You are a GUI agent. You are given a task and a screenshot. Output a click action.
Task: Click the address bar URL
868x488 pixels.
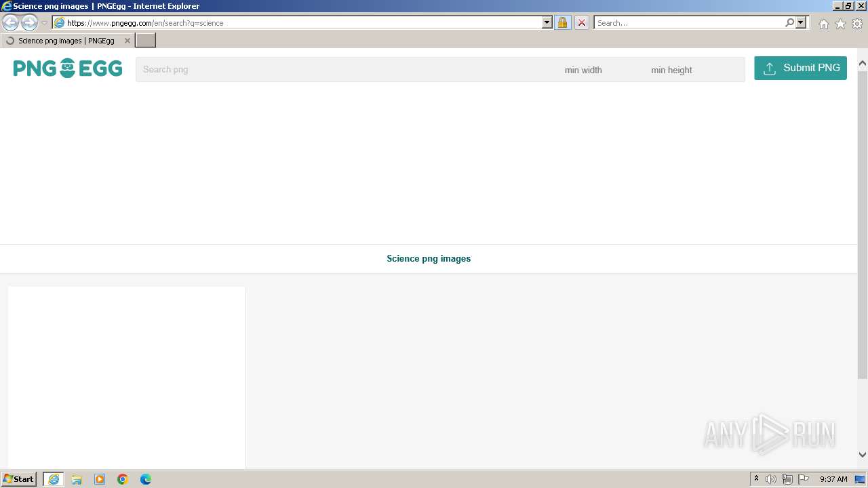(x=145, y=23)
